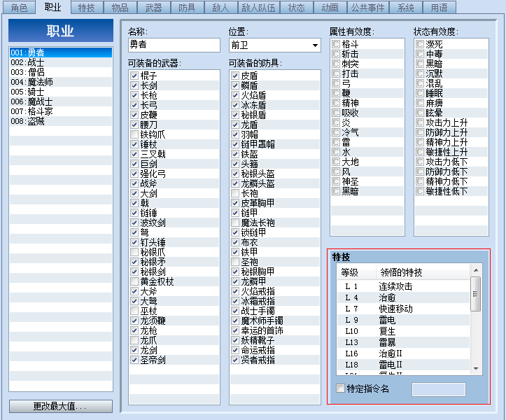Image resolution: width=506 pixels, height=420 pixels.
Task: Check the 铁钩爪 weapon checkbox
Action: coord(134,134)
